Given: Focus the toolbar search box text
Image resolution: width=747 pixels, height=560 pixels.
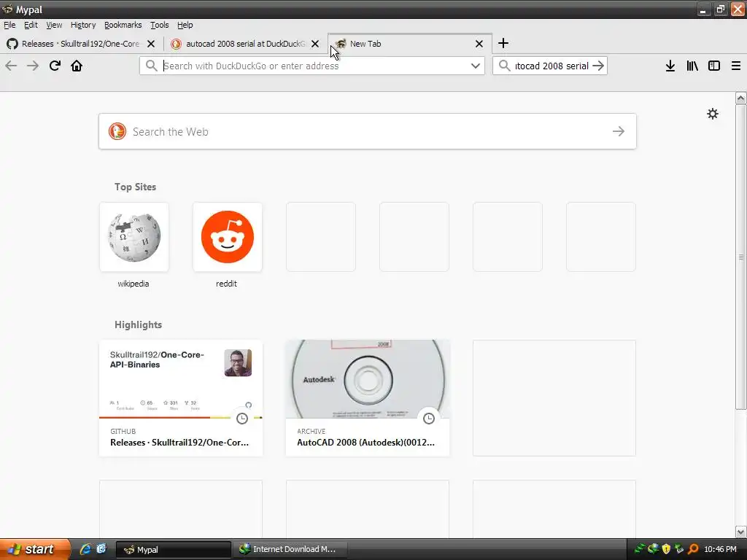Looking at the screenshot, I should point(551,66).
